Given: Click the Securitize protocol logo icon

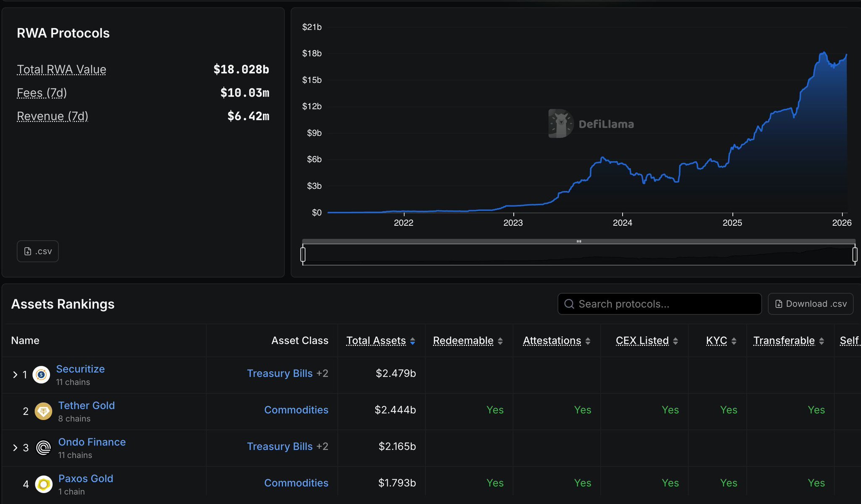Looking at the screenshot, I should 41,374.
